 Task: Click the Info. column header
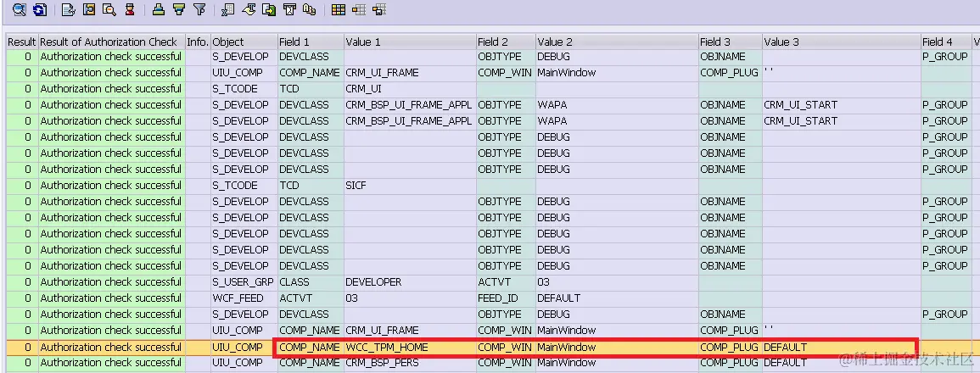(x=199, y=42)
